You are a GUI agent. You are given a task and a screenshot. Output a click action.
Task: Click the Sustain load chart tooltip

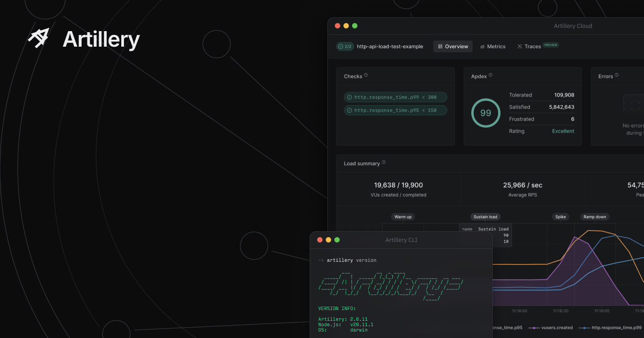pos(485,235)
